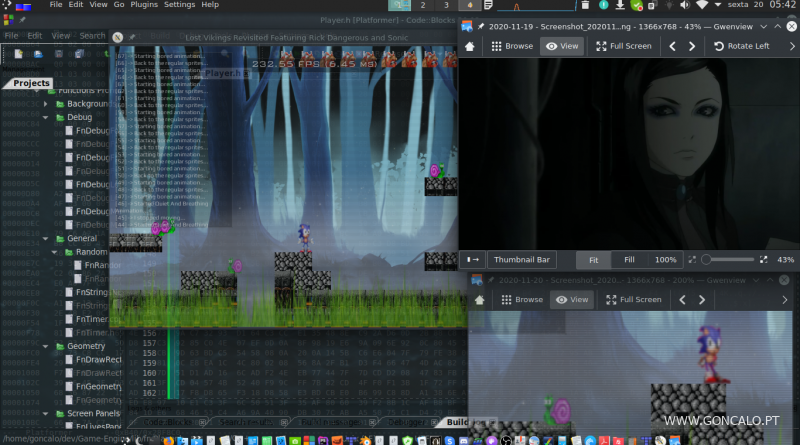The image size is (800, 445).
Task: Open the File menu in the top panel
Action: coord(56,5)
